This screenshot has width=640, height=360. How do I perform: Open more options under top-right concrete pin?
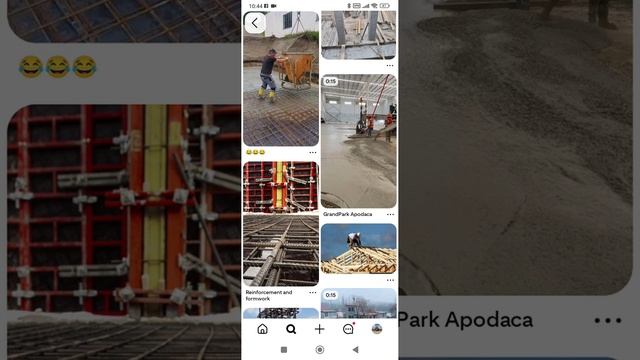(x=390, y=65)
